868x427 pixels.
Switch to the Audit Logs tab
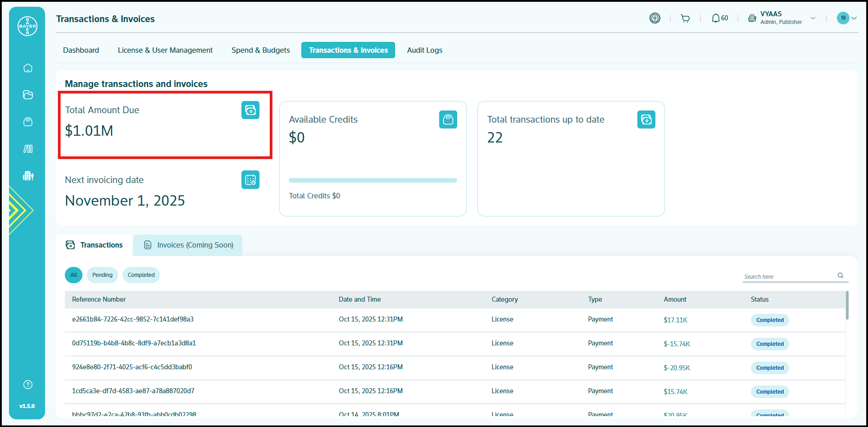(x=424, y=50)
